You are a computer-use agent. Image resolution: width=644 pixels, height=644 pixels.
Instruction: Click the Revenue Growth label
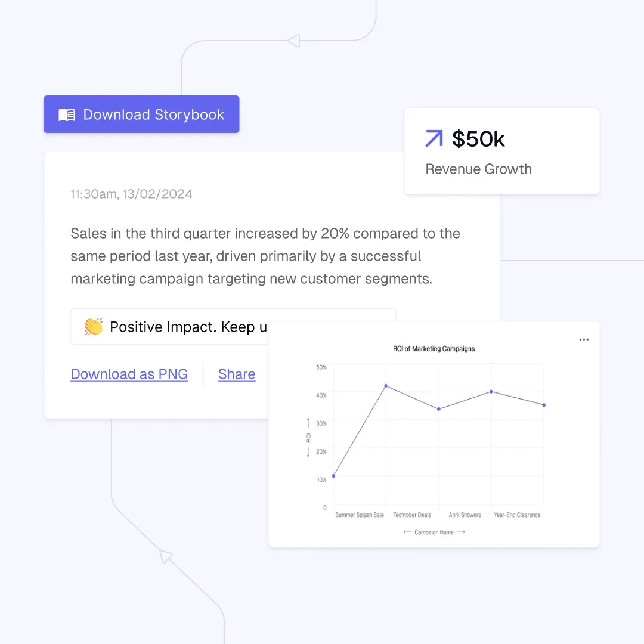tap(478, 169)
